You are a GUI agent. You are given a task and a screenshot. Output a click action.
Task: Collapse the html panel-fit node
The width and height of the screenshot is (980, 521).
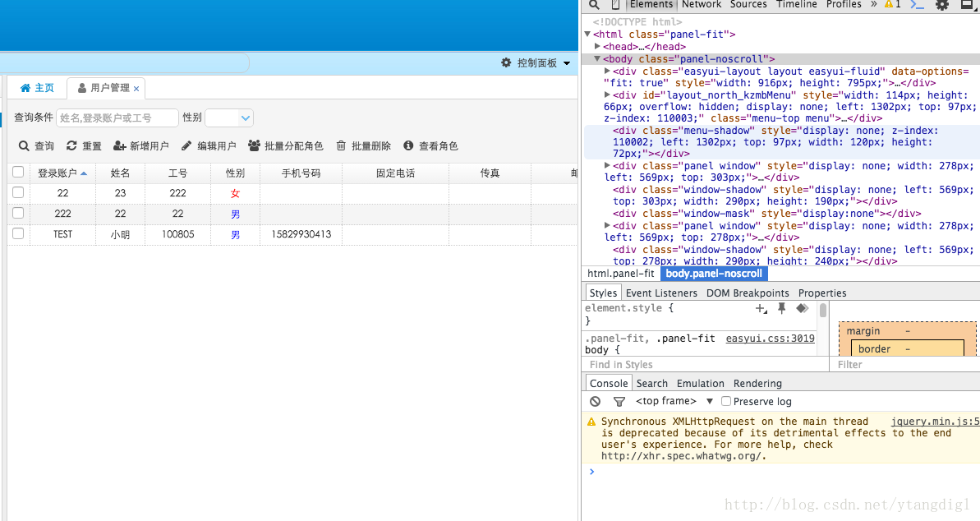pyautogui.click(x=587, y=35)
